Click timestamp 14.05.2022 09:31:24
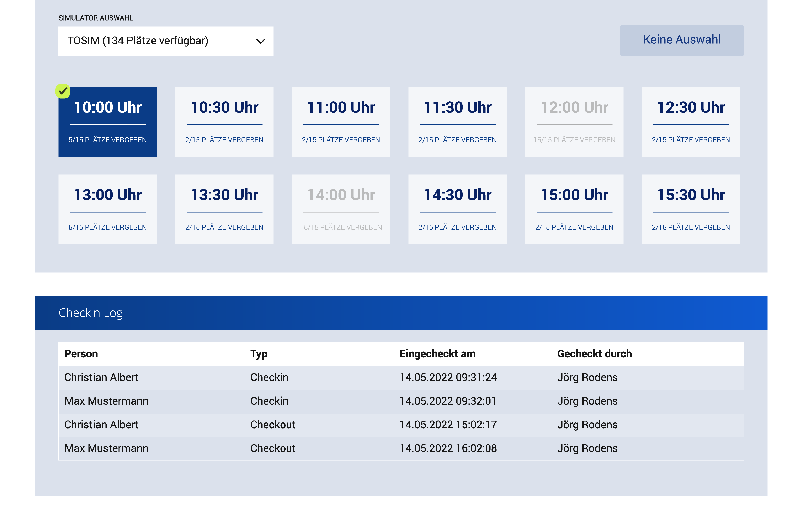This screenshot has width=798, height=532. pyautogui.click(x=448, y=378)
